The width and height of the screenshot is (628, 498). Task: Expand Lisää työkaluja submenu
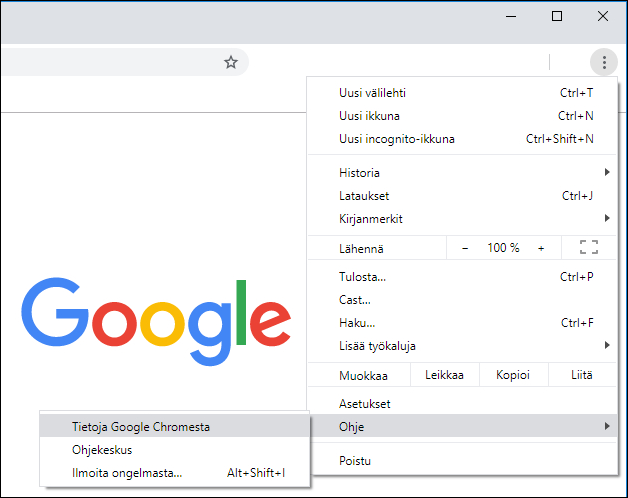463,346
